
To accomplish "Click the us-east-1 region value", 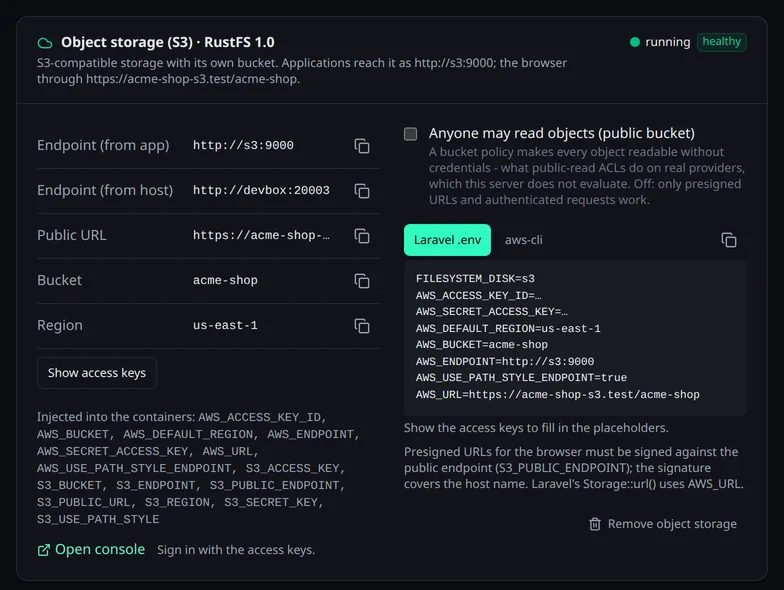I will point(225,326).
